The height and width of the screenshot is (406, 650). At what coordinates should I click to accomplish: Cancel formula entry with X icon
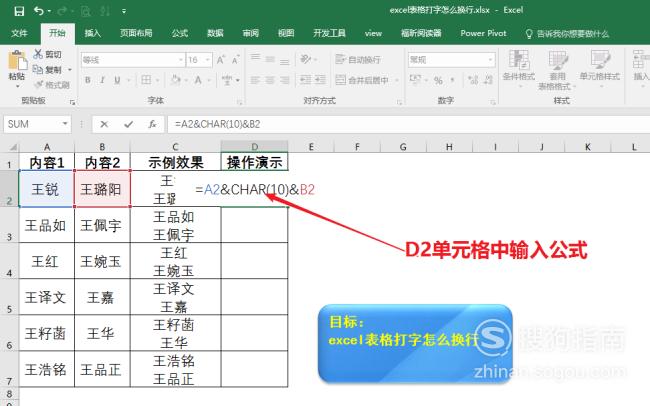[104, 124]
